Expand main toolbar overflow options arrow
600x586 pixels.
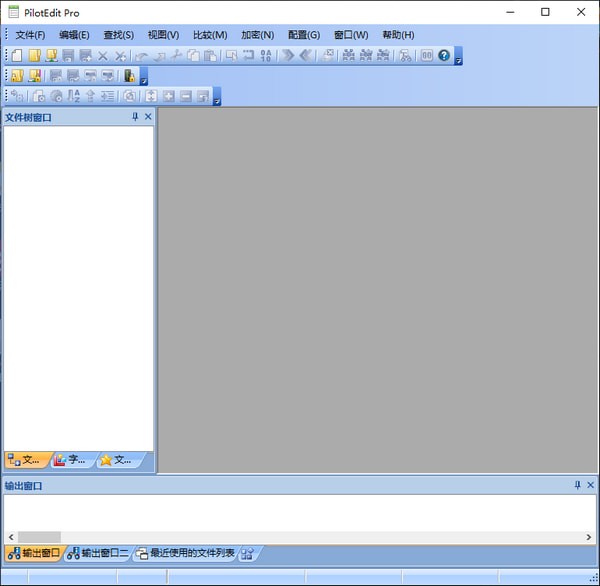[458, 60]
